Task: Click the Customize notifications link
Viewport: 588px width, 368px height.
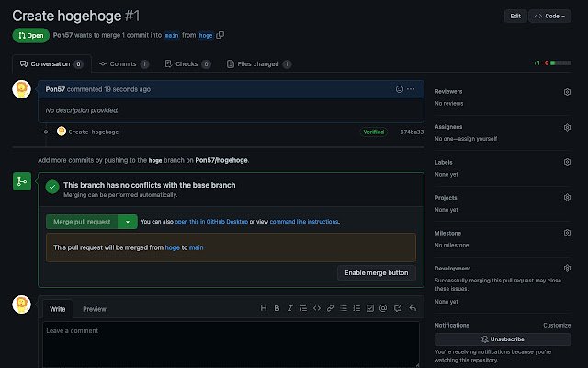Action: tap(557, 325)
